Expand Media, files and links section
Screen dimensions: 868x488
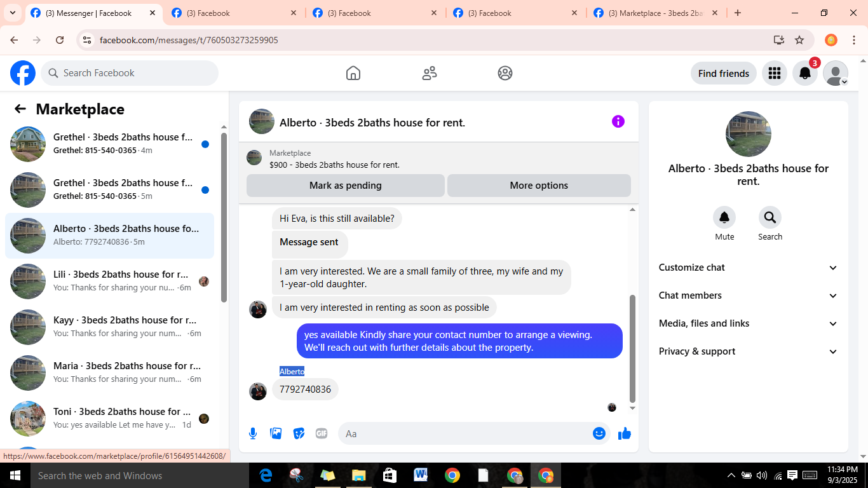coord(749,323)
